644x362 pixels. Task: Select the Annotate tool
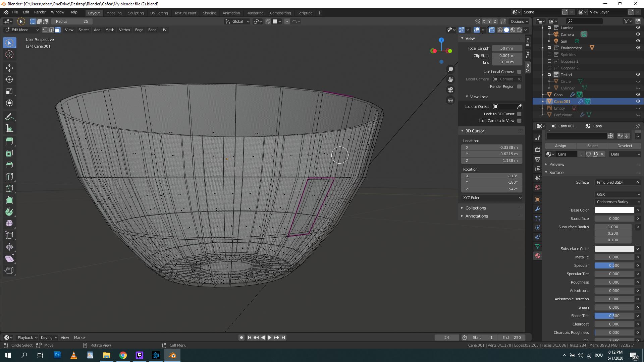(9, 116)
